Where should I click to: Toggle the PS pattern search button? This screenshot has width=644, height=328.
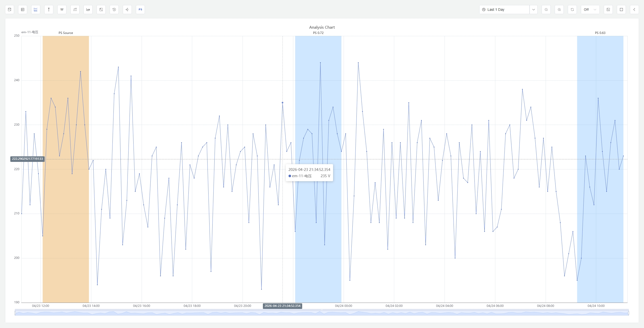coord(140,10)
